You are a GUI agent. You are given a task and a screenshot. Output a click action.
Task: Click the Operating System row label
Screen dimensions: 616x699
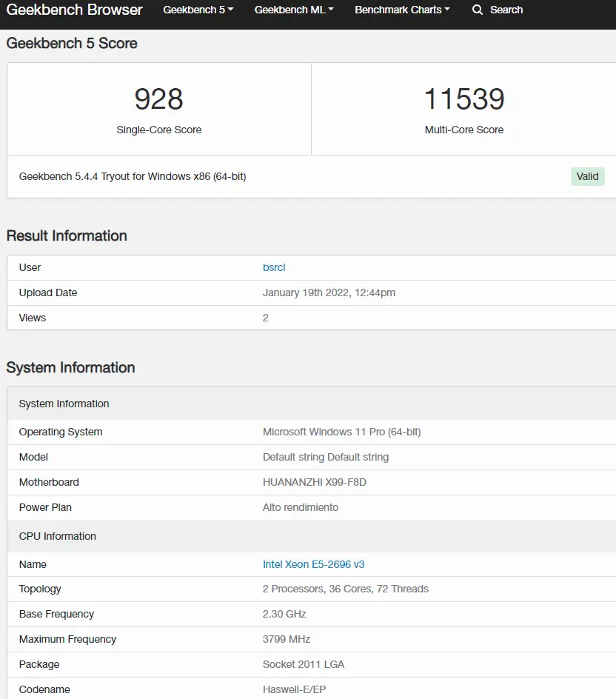(x=61, y=432)
